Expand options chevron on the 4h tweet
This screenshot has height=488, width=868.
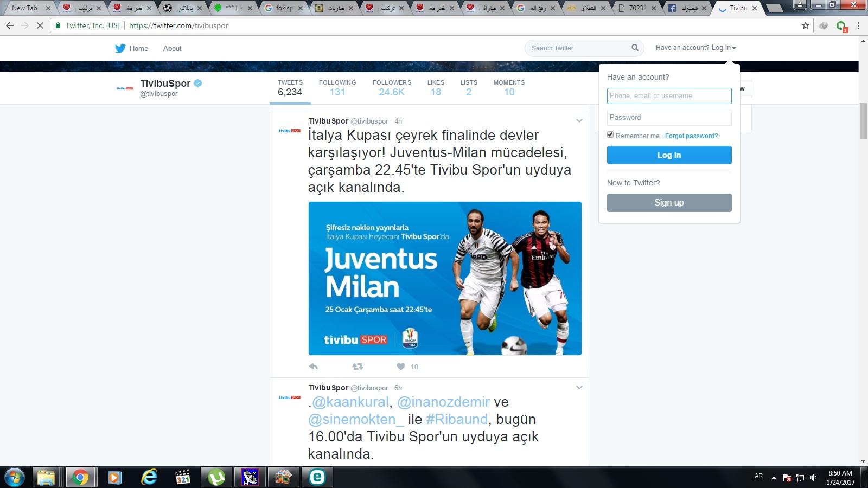(579, 120)
